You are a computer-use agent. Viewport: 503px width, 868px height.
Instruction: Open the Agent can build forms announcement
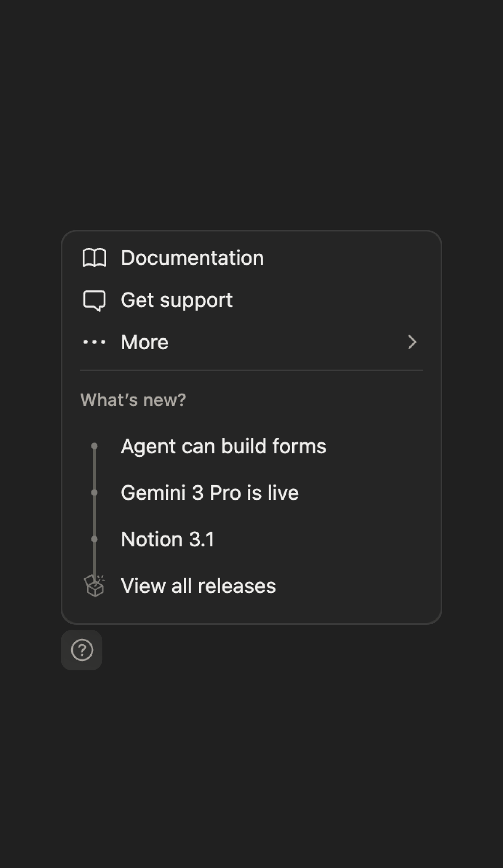223,446
